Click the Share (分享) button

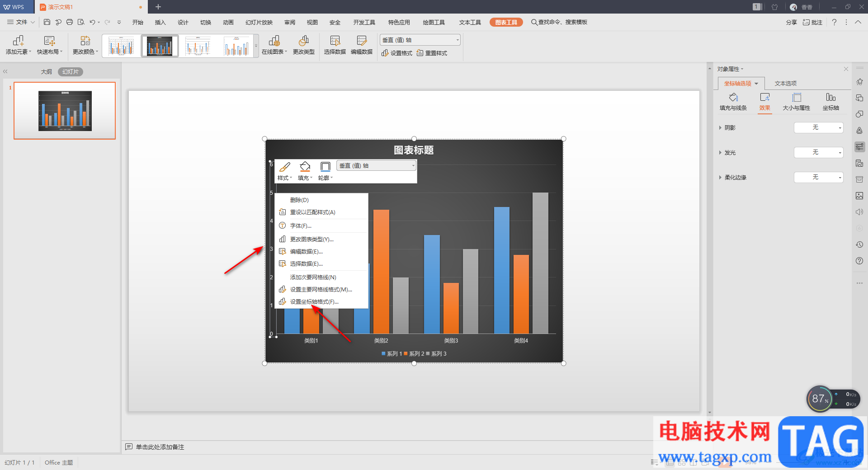click(792, 22)
